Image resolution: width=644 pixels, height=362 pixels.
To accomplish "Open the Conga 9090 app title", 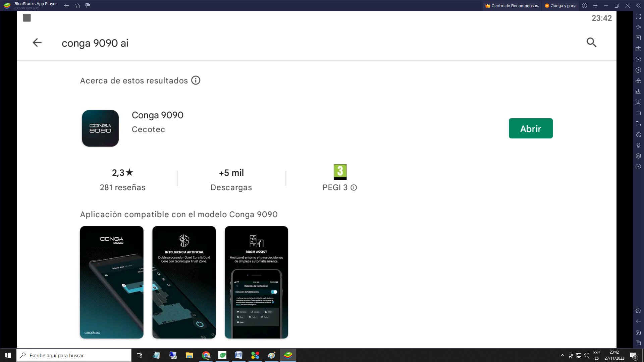I will coord(158,115).
